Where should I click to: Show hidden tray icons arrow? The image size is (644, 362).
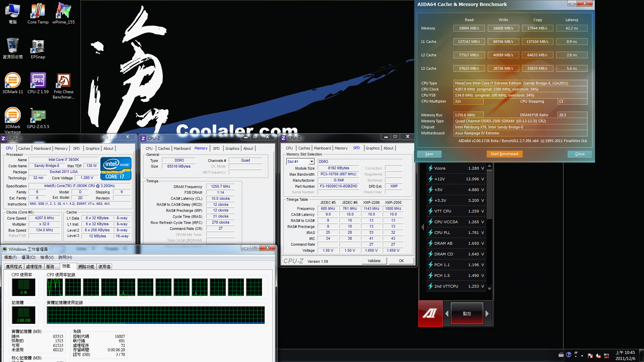coord(582,356)
